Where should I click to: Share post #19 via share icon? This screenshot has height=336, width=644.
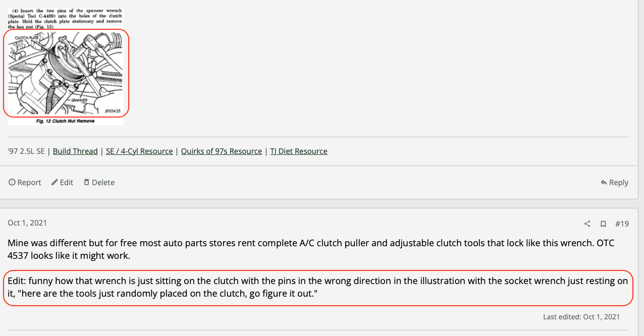click(x=587, y=223)
